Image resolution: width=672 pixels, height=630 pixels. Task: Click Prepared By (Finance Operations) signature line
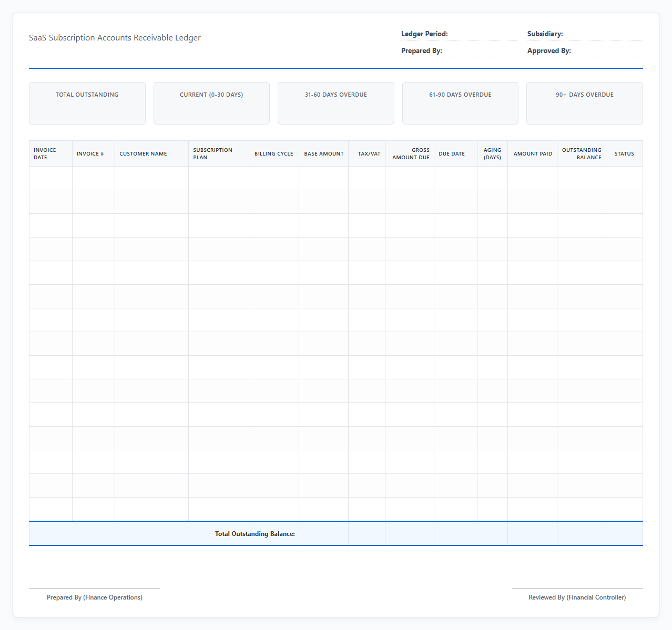95,594
